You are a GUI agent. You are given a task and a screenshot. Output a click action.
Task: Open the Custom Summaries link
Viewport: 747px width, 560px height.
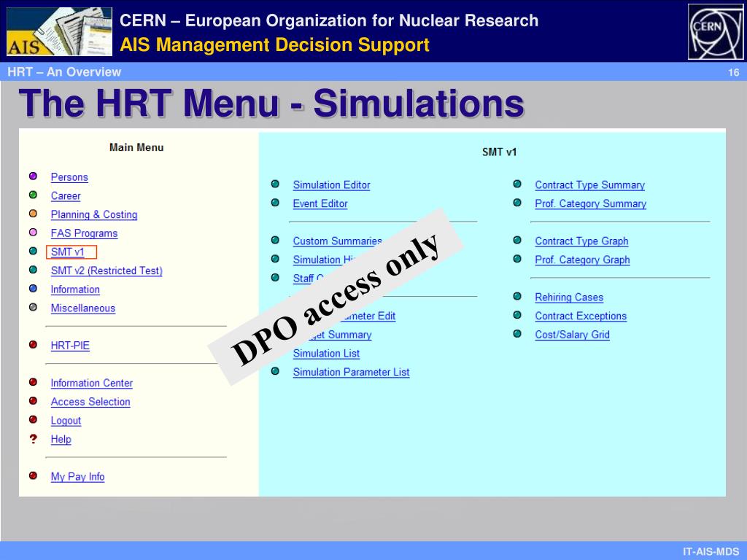(x=337, y=241)
